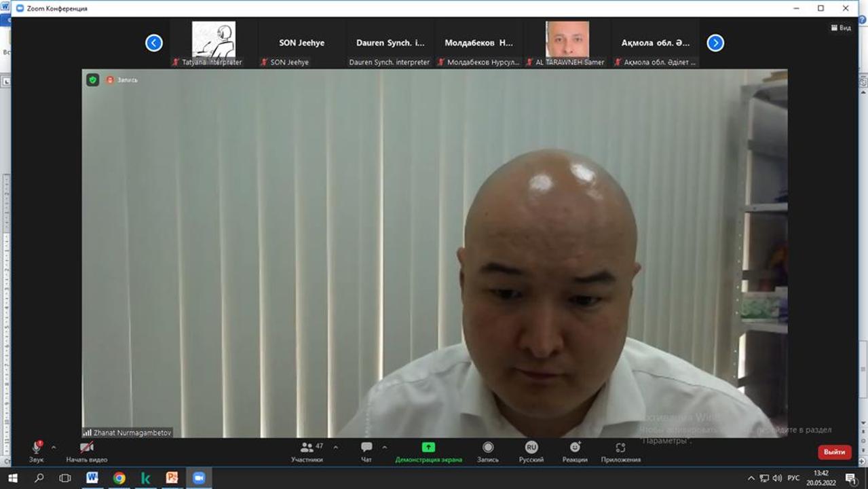Open the system volume tray icon
This screenshot has width=868, height=489.
[777, 478]
